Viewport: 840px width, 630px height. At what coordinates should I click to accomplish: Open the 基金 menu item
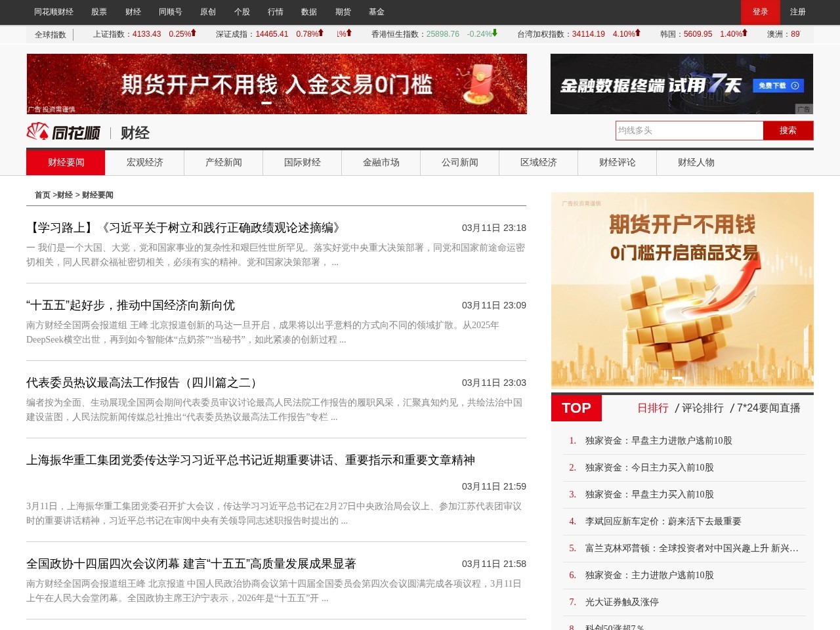(377, 12)
